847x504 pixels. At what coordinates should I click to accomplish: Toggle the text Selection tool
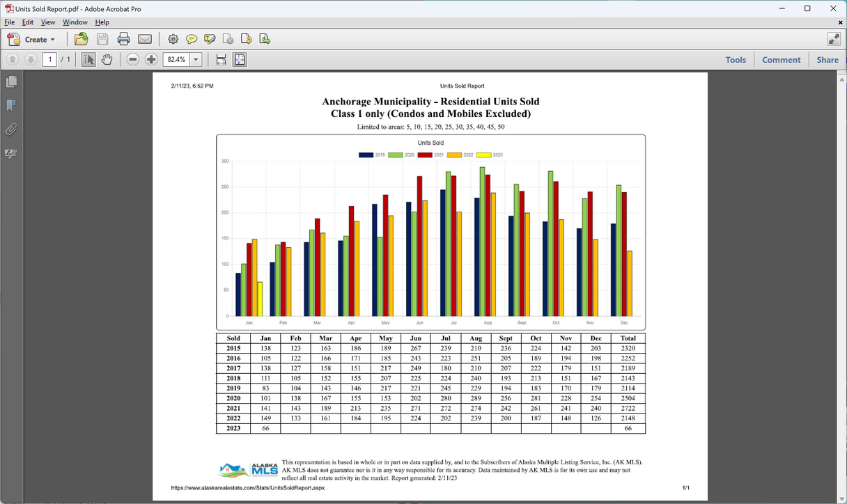point(88,60)
